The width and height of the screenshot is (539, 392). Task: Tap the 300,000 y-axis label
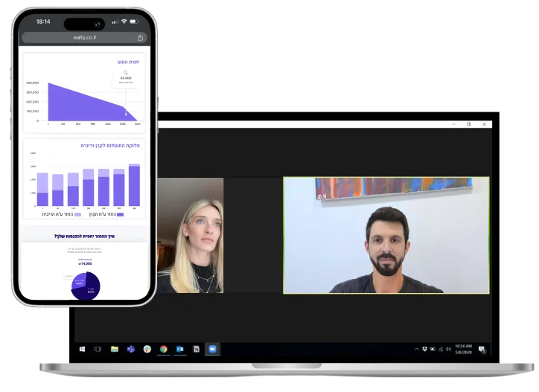[x=32, y=92]
